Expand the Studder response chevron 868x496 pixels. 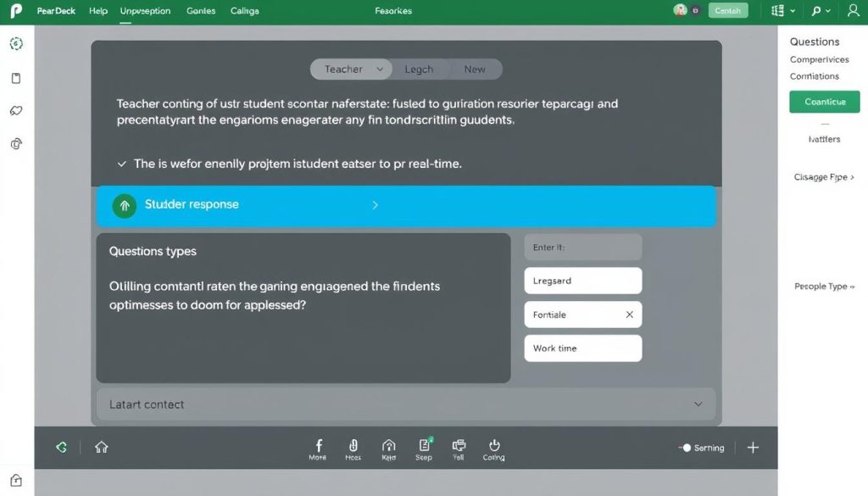[x=375, y=205]
